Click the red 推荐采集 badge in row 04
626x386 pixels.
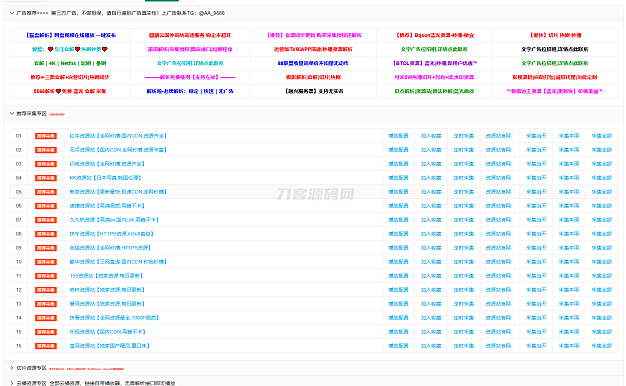pos(46,178)
